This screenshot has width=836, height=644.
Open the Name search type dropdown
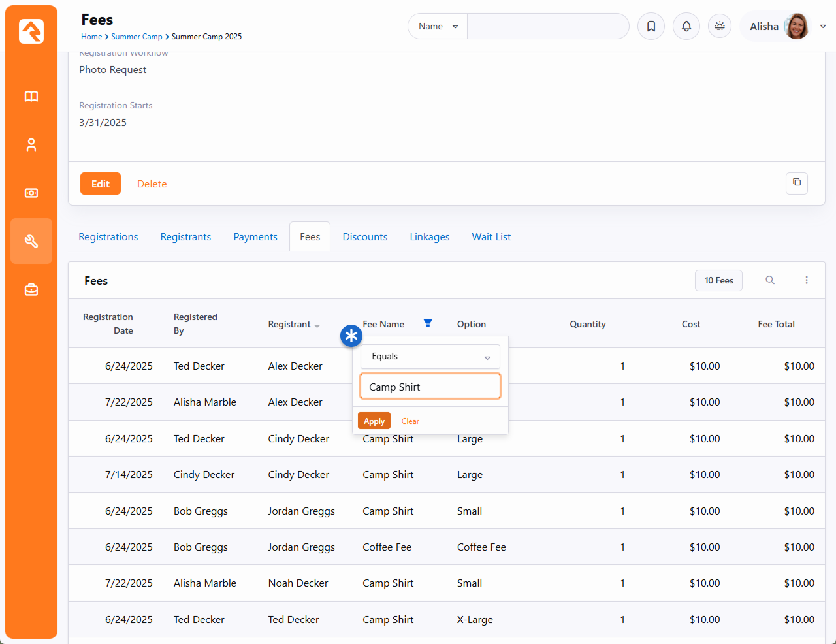click(x=438, y=27)
